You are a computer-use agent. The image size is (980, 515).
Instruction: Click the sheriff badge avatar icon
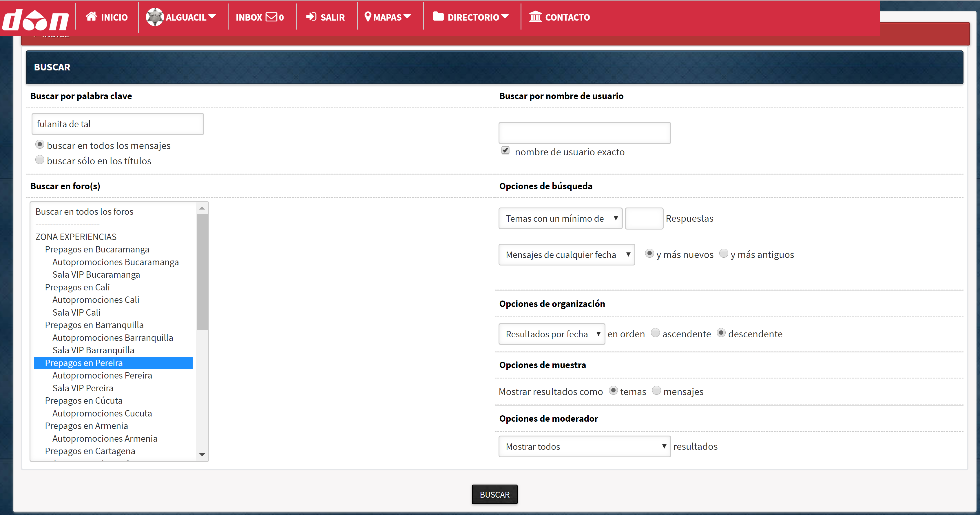[155, 17]
